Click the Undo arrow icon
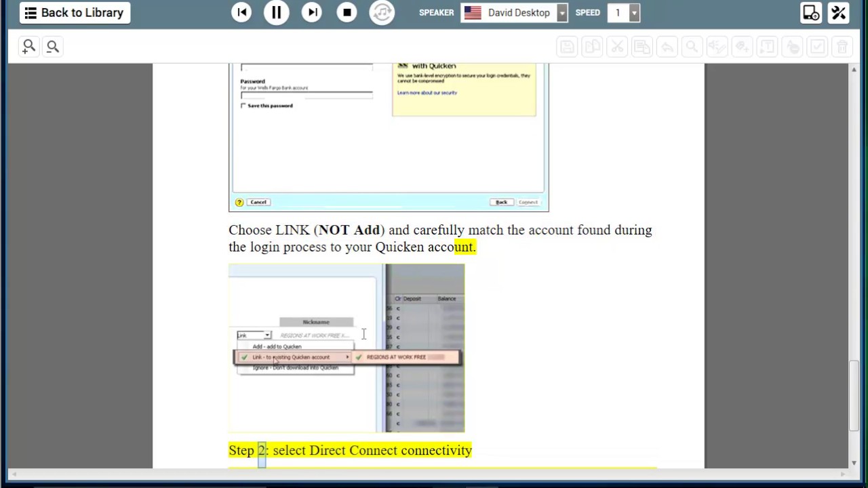 coord(667,47)
